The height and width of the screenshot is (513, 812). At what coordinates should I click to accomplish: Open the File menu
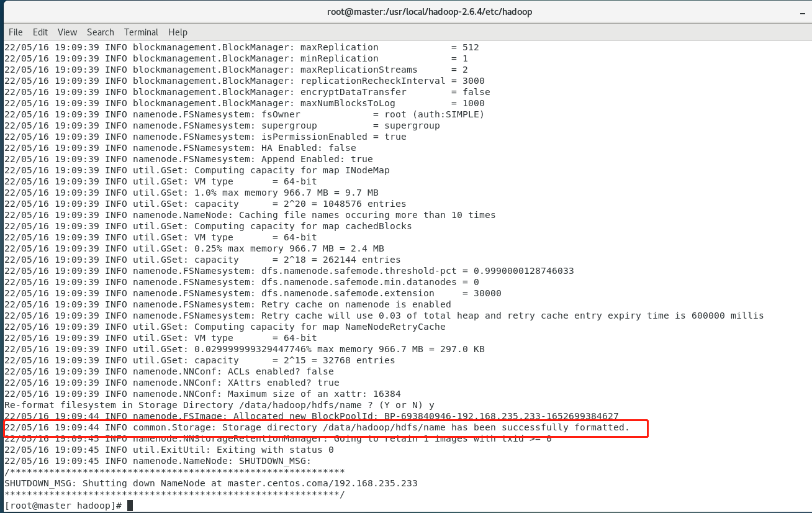(16, 32)
